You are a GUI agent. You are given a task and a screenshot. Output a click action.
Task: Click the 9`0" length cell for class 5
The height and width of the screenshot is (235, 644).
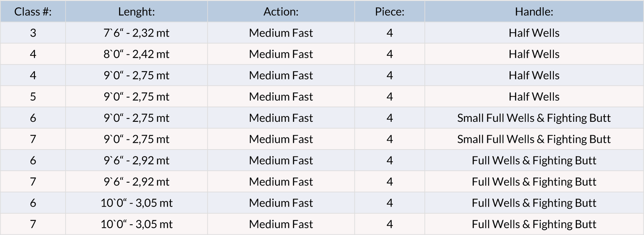137,97
